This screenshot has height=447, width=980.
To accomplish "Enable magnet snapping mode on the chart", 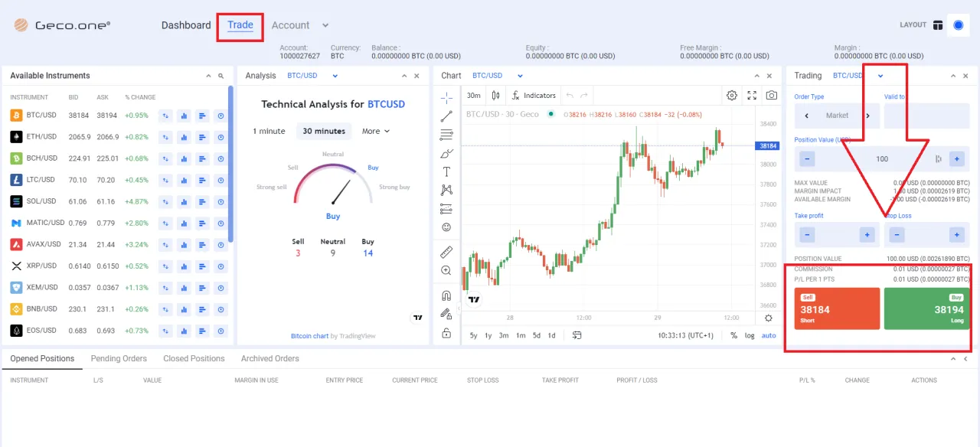I will (446, 295).
